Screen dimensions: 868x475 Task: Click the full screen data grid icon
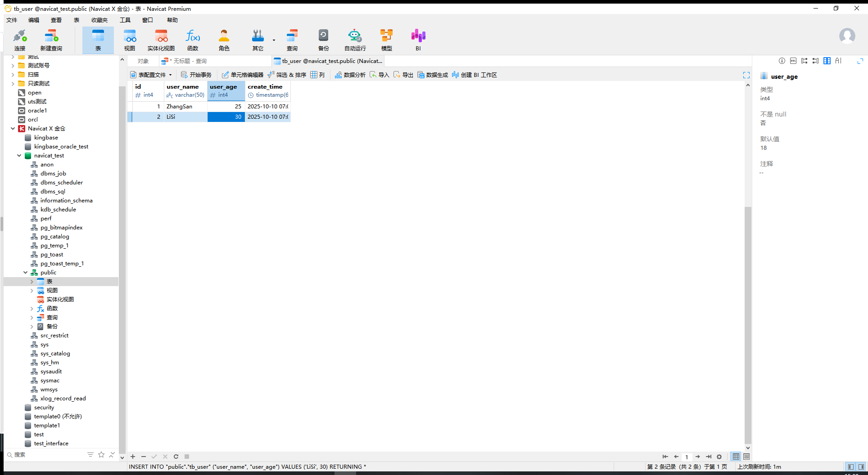pyautogui.click(x=746, y=75)
